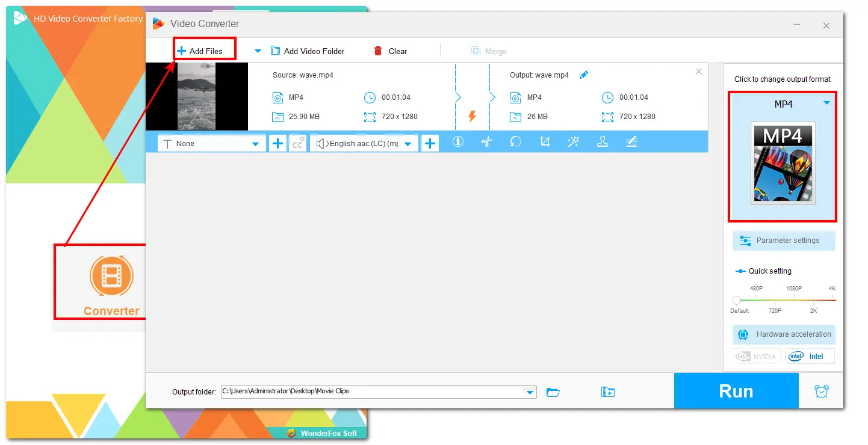The height and width of the screenshot is (445, 868).
Task: Click the source duration clock icon
Action: [370, 97]
